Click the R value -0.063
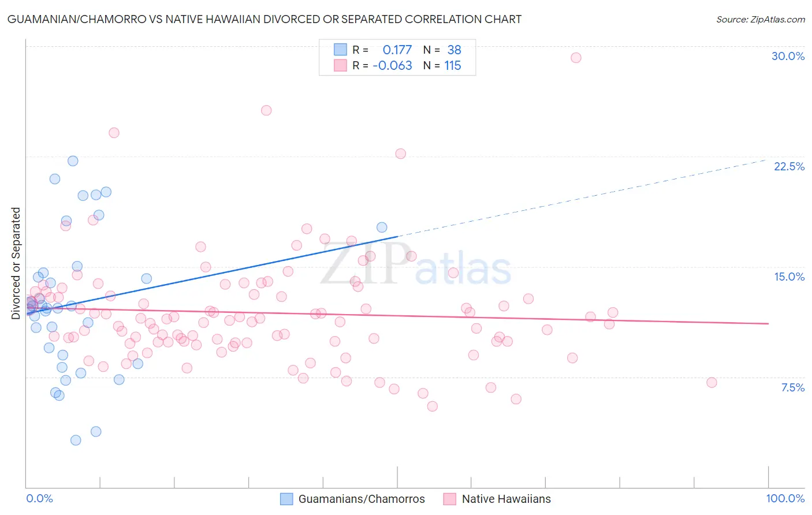The height and width of the screenshot is (515, 812). (x=393, y=65)
